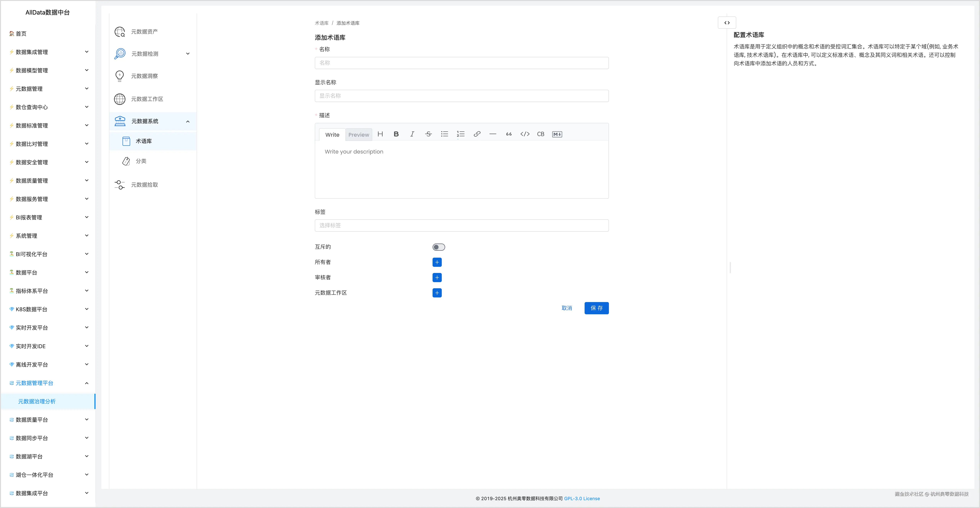This screenshot has height=508, width=980.
Task: Click the inline code icon
Action: 525,134
